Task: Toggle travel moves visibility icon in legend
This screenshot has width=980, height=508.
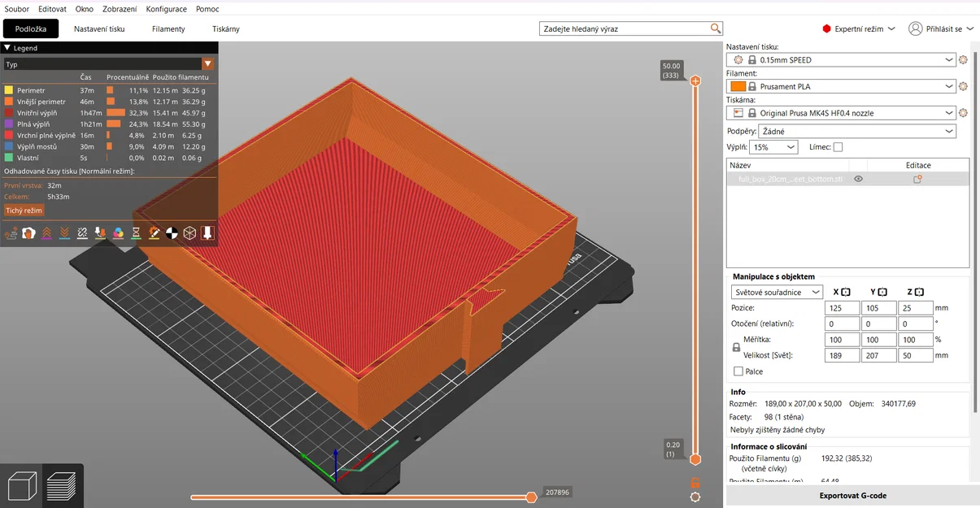Action: (x=11, y=233)
